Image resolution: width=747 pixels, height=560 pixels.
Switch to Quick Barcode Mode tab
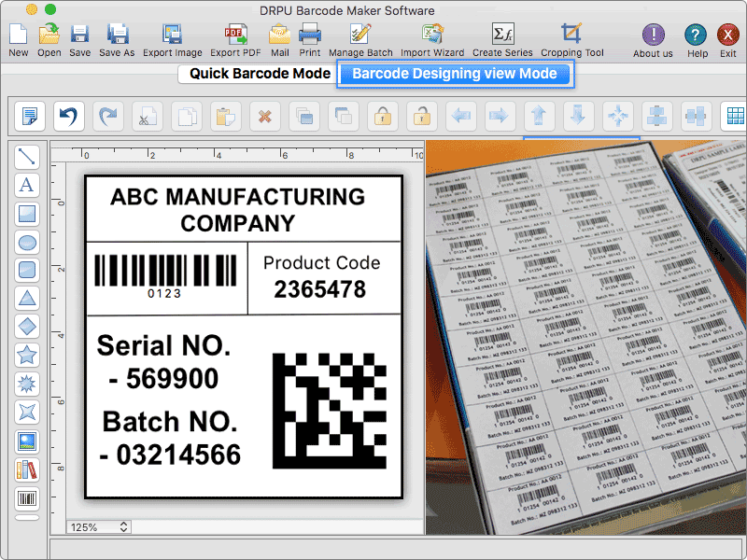point(259,74)
